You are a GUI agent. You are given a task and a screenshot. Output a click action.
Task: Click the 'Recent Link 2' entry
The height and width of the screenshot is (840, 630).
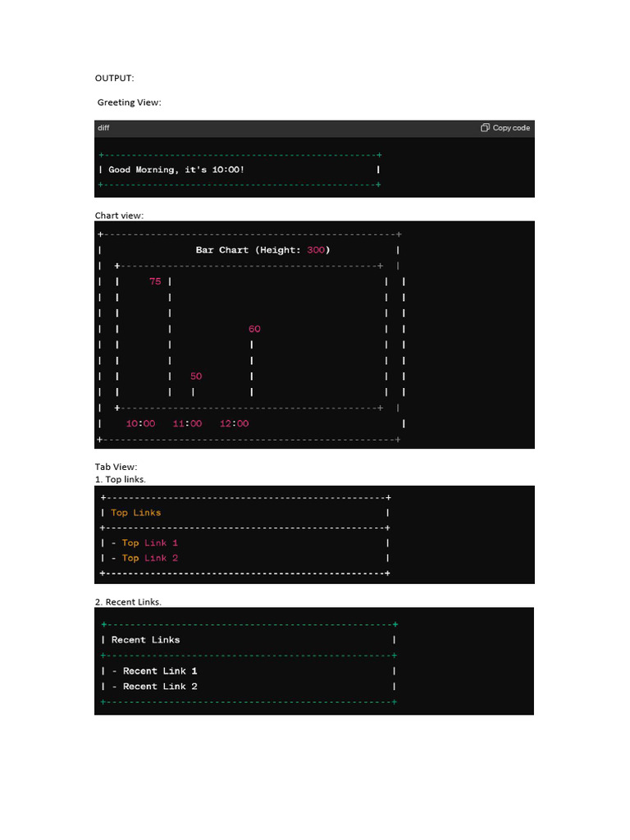point(160,687)
